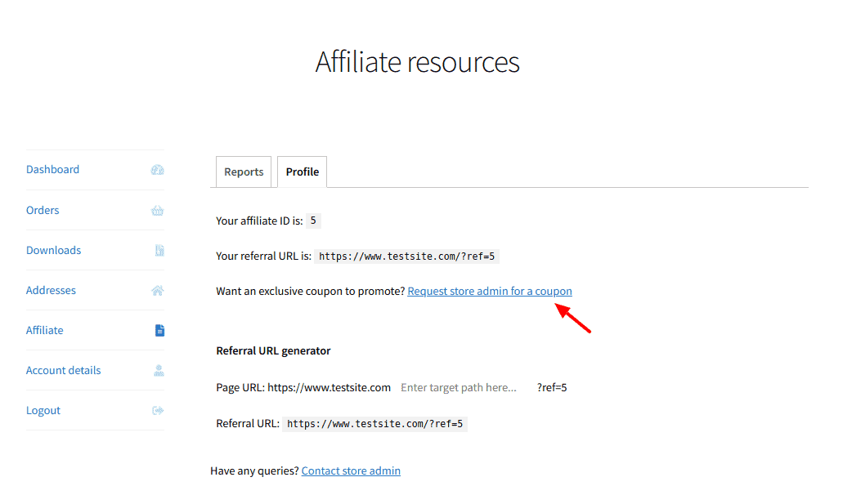This screenshot has width=843, height=504.
Task: Focus the target path input field
Action: pyautogui.click(x=464, y=387)
